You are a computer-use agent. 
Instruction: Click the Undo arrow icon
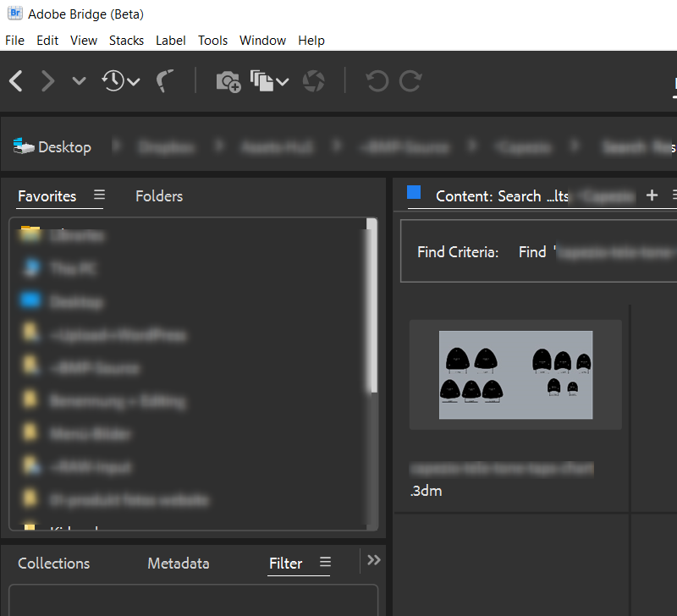point(376,80)
